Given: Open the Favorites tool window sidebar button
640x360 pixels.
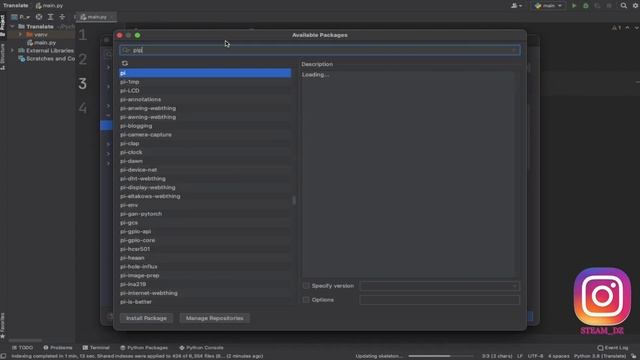Looking at the screenshot, I should click(3, 326).
